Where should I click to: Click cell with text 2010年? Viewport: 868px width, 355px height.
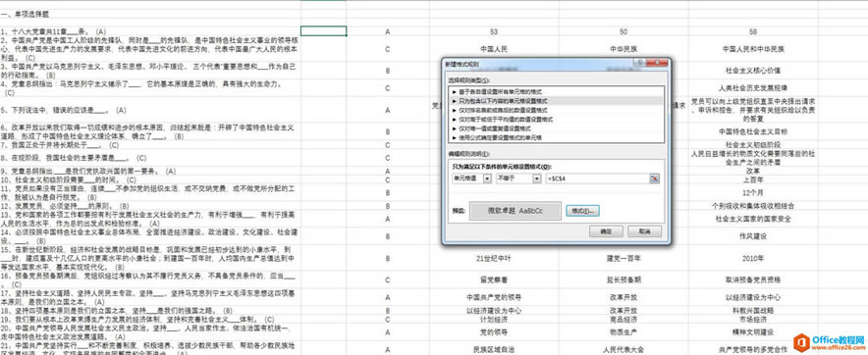click(x=753, y=258)
